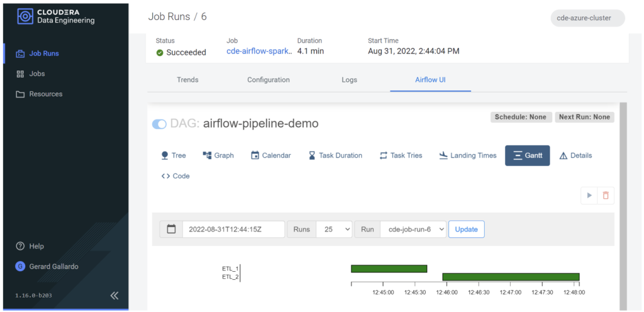Click the Update button
Image resolution: width=644 pixels, height=312 pixels.
coord(466,229)
